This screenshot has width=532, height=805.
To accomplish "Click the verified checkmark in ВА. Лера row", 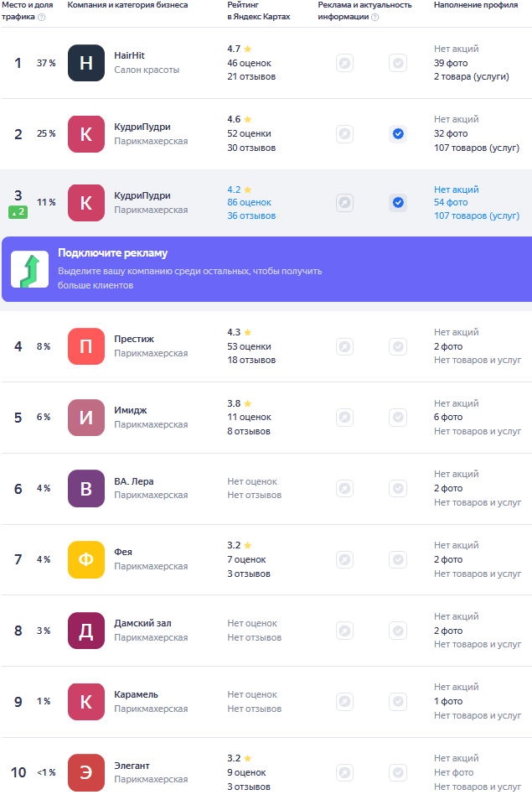I will click(x=398, y=488).
